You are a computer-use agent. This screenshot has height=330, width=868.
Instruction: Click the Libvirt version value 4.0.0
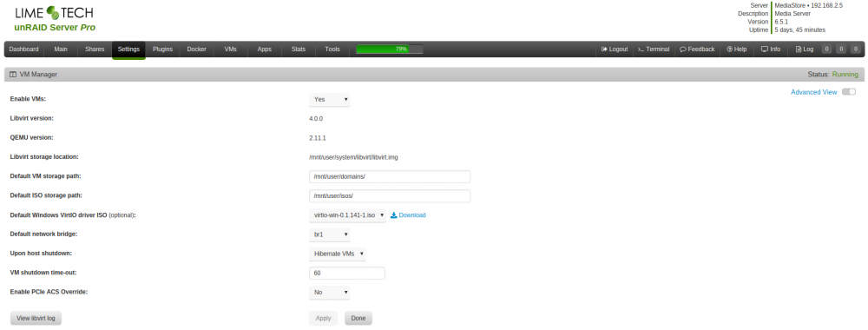pos(316,118)
